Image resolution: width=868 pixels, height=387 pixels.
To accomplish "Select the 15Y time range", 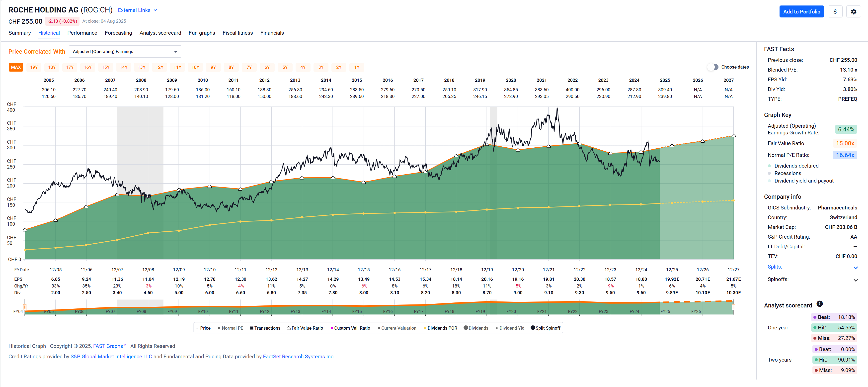I will point(105,67).
